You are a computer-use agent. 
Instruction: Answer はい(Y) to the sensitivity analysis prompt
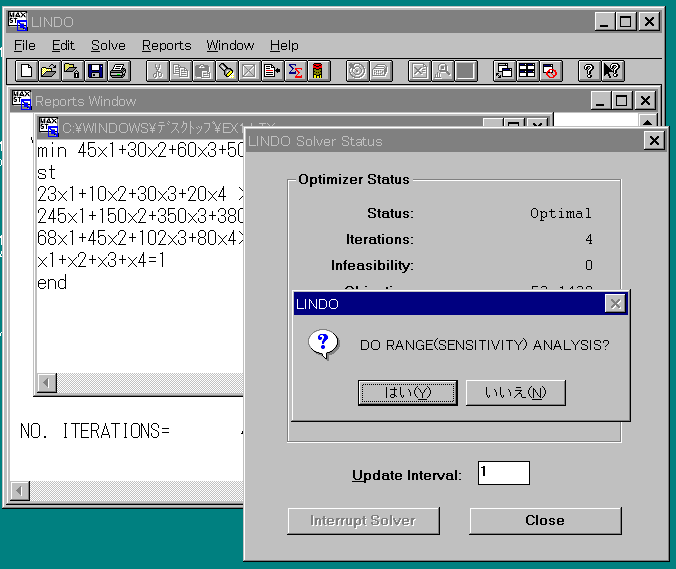pos(407,392)
